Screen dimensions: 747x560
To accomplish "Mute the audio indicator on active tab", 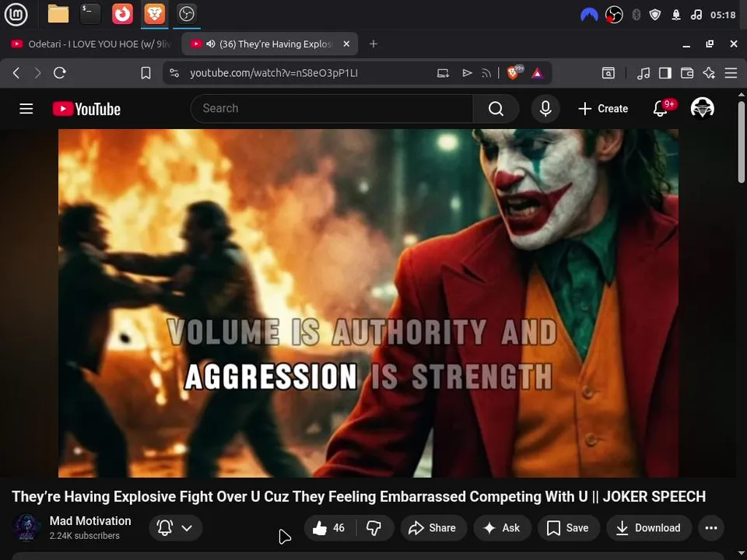I will pyautogui.click(x=211, y=44).
